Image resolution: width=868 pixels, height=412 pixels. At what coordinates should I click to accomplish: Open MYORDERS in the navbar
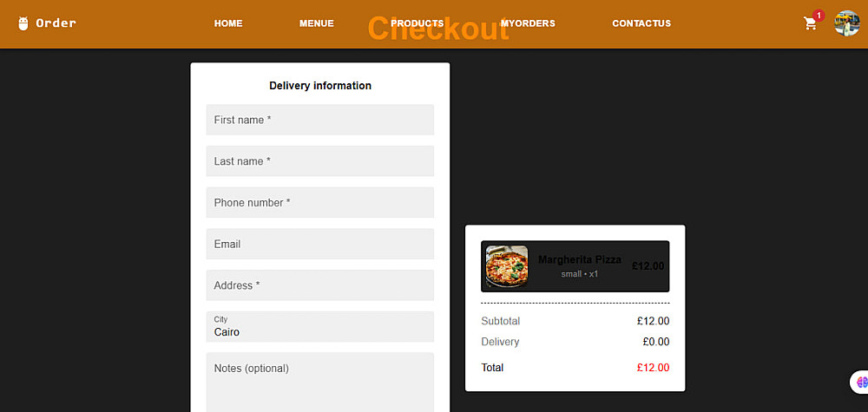click(528, 23)
